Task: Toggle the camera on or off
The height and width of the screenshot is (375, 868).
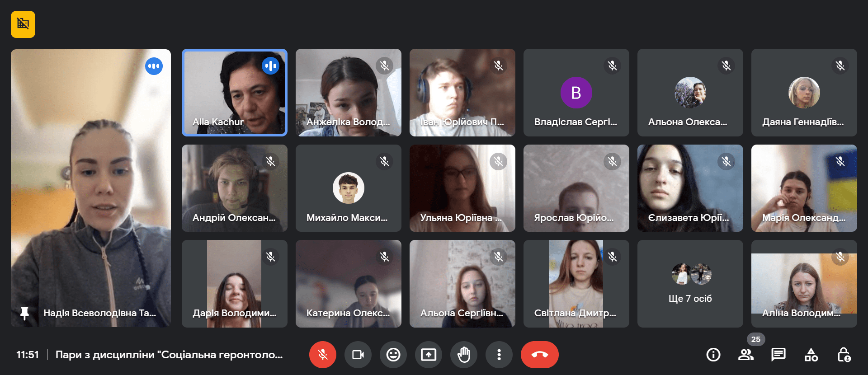Action: (358, 355)
